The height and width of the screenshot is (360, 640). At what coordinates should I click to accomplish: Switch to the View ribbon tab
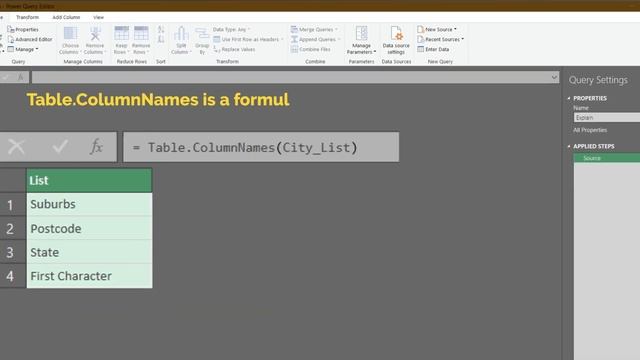pos(98,17)
